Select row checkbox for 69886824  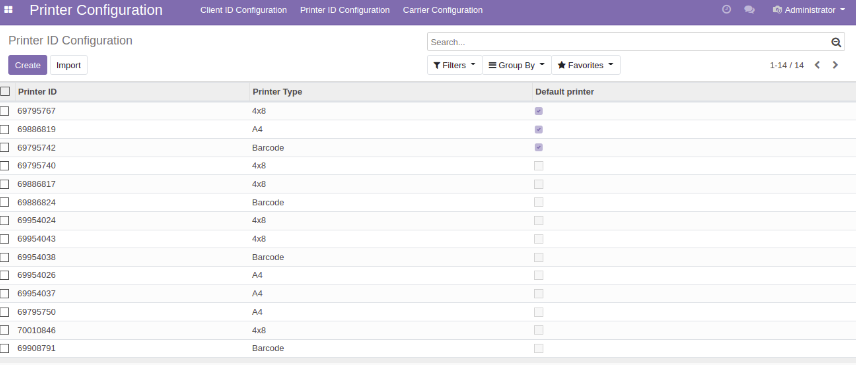pos(4,202)
